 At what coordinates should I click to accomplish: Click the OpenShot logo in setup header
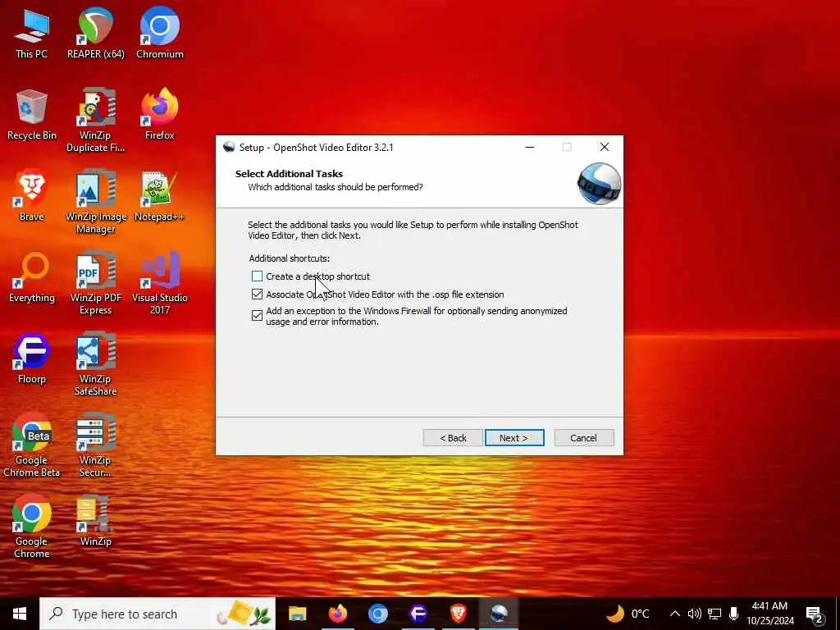click(599, 184)
